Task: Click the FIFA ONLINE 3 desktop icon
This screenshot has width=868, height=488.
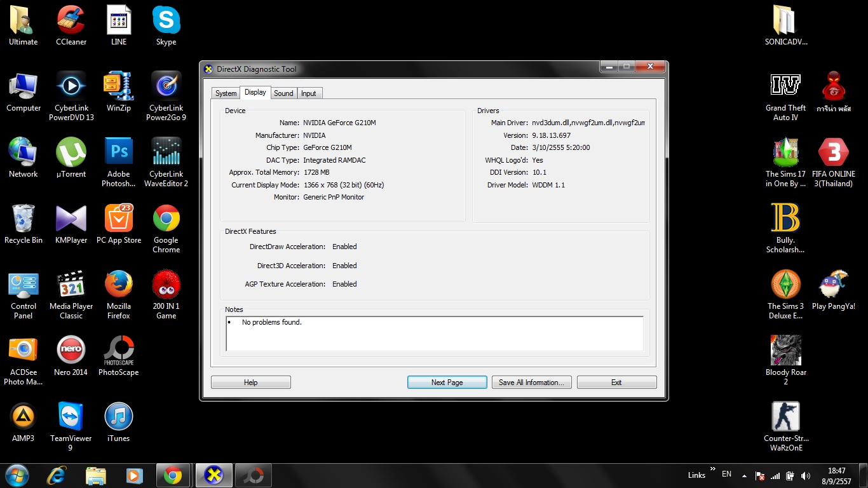Action: (834, 163)
